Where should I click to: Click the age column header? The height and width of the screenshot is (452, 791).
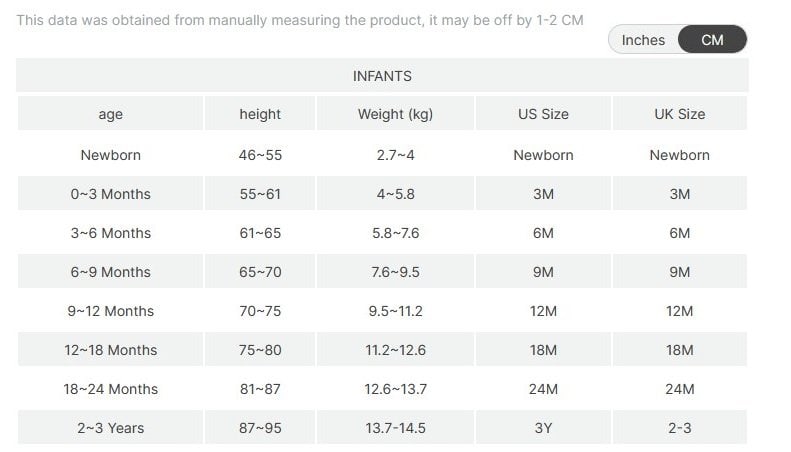click(x=111, y=114)
